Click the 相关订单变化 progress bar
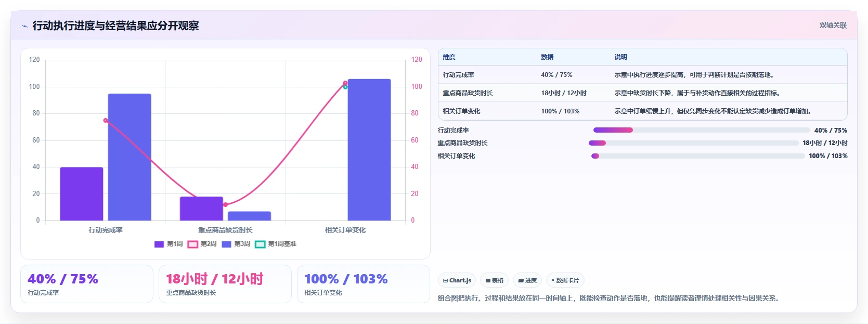 click(698, 156)
